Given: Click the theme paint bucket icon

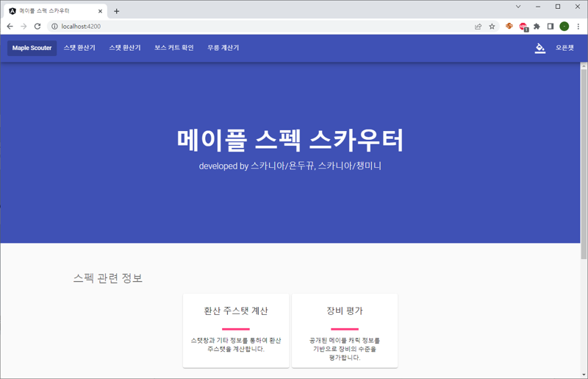Looking at the screenshot, I should (x=539, y=48).
